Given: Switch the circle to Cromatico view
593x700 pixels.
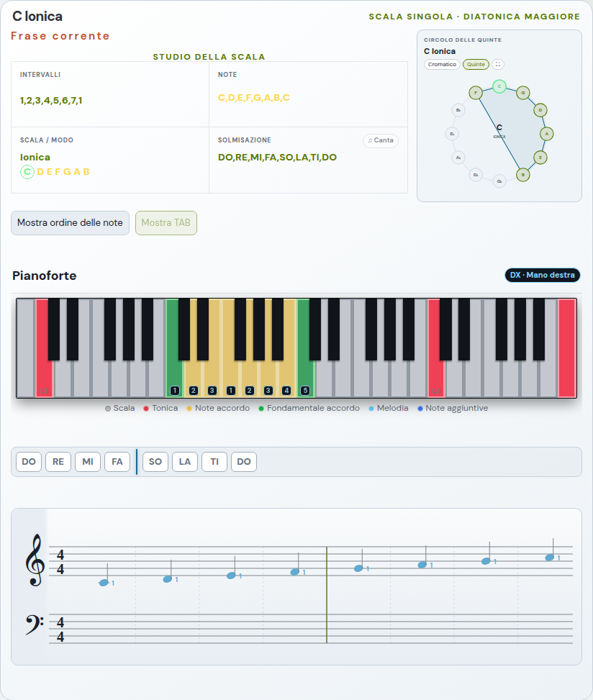Looking at the screenshot, I should tap(442, 64).
